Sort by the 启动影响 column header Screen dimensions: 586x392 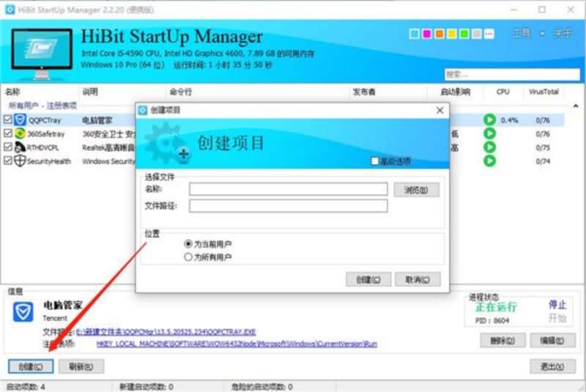pyautogui.click(x=455, y=92)
